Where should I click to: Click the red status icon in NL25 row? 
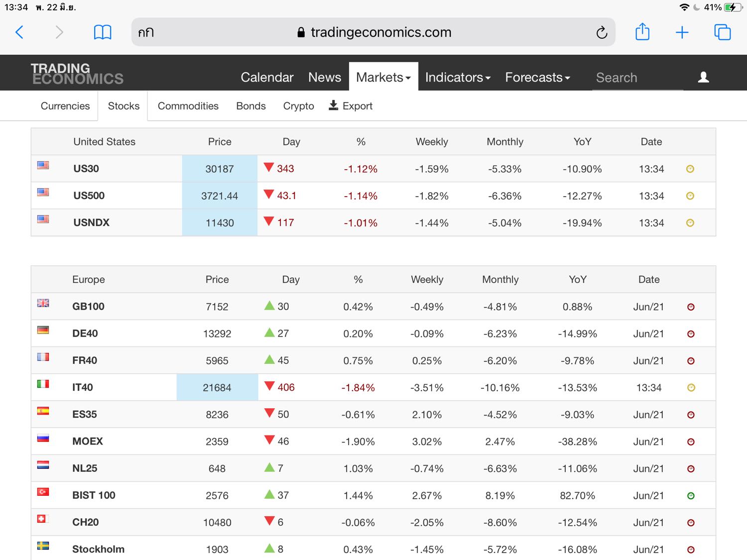coord(691,469)
